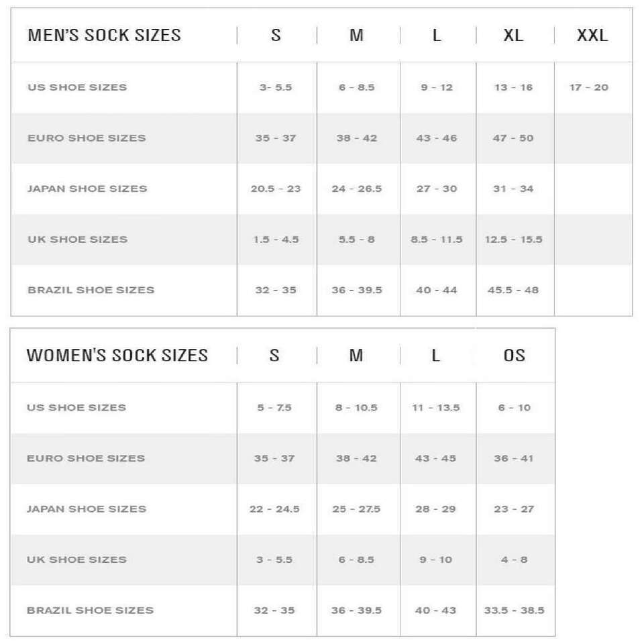Click the MEN'S SOCK SIZES heading

[x=105, y=36]
